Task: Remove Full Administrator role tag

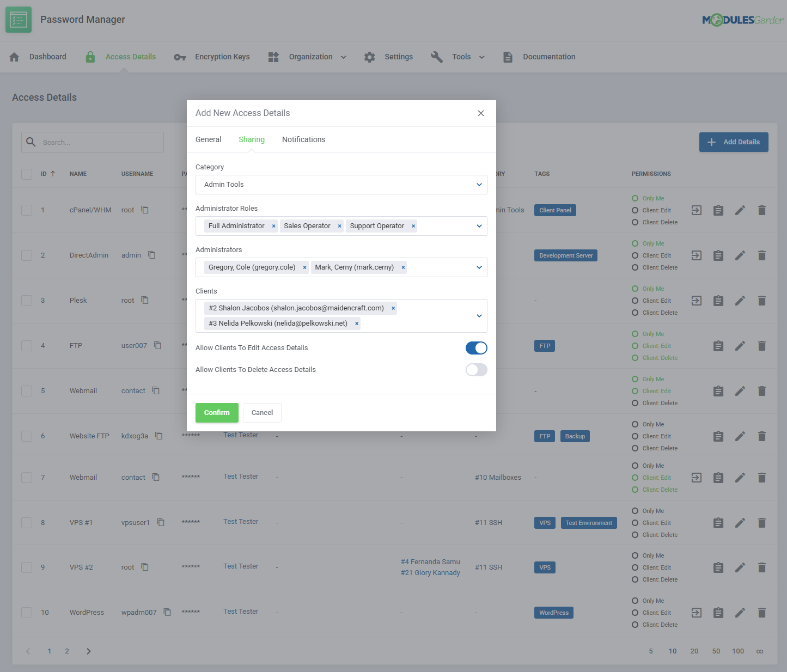Action: (273, 226)
